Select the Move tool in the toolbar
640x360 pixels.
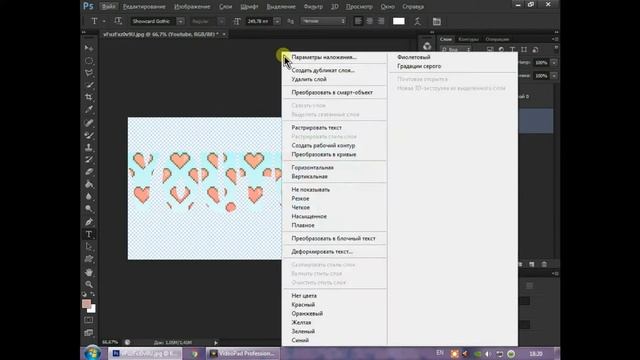[x=89, y=48]
